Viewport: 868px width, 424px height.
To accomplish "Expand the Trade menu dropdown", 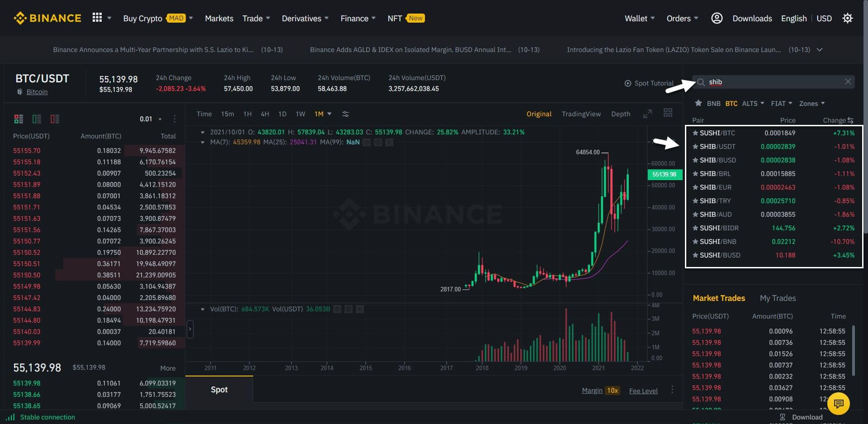I will [x=268, y=18].
